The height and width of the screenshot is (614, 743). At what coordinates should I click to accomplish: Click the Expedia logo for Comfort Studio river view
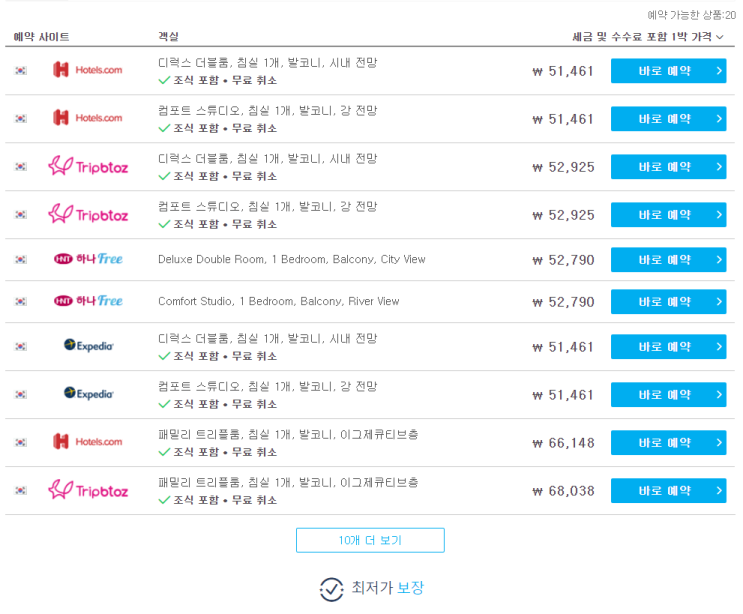coord(89,394)
